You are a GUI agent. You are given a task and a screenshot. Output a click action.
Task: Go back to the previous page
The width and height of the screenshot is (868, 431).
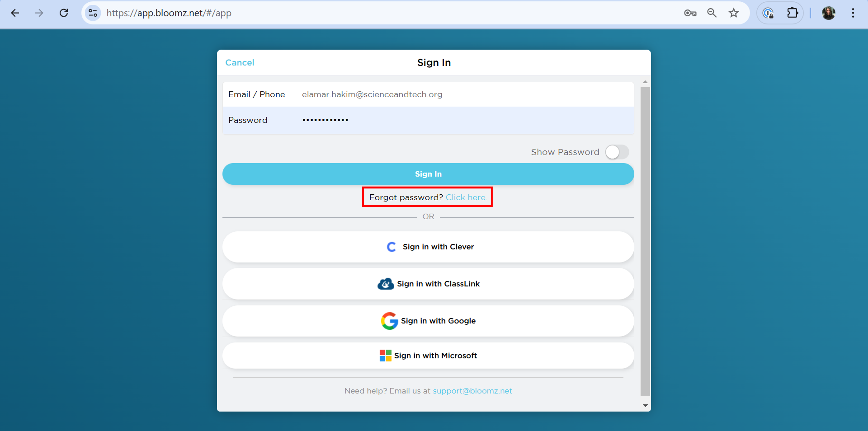pyautogui.click(x=15, y=13)
